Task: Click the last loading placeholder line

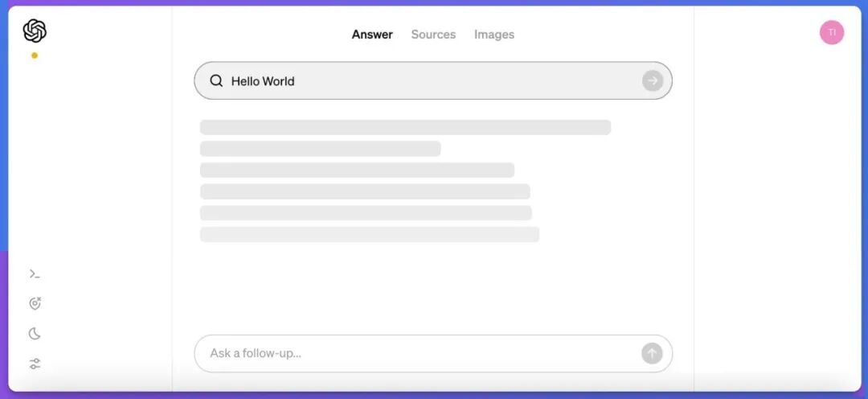Action: (370, 234)
